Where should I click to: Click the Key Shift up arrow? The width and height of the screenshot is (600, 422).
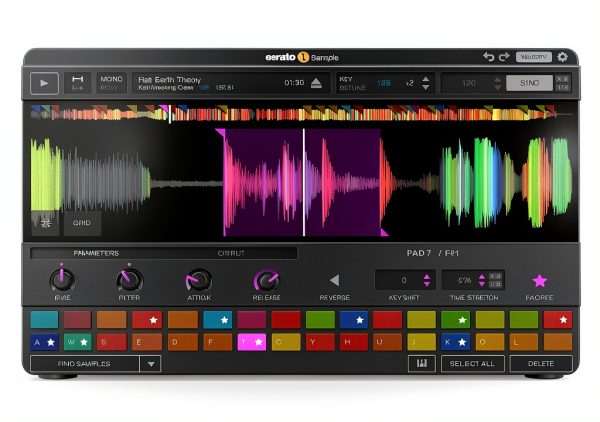coord(427,277)
